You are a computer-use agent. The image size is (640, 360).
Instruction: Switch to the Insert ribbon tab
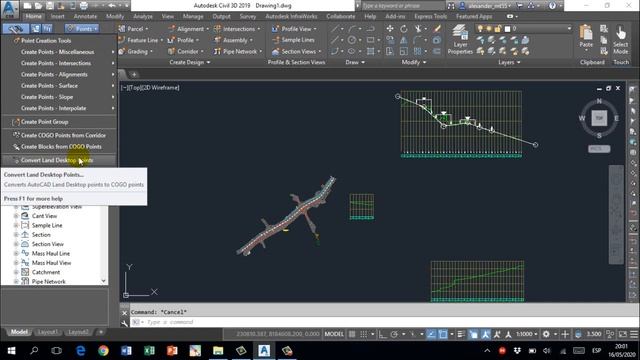[x=58, y=16]
